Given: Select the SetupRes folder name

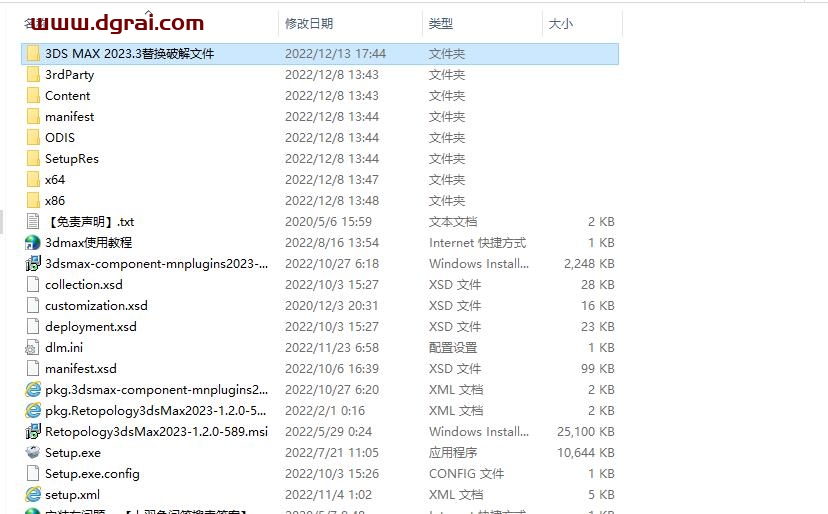Looking at the screenshot, I should coord(72,158).
